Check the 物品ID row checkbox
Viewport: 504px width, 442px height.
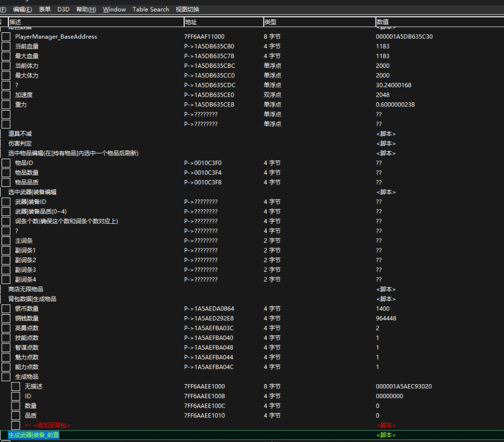[6, 163]
